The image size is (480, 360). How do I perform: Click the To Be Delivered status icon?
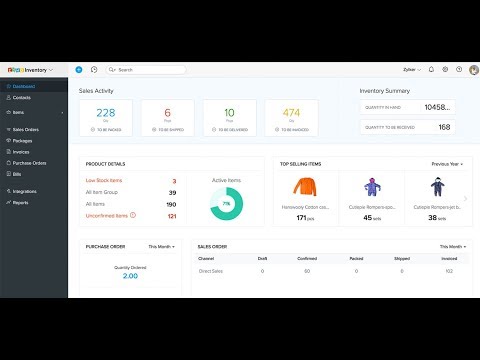(214, 129)
